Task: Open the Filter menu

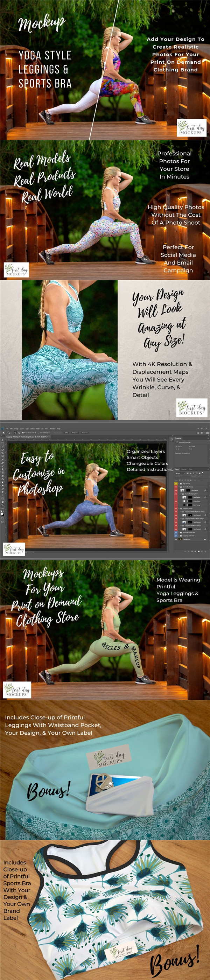Action: (x=38, y=428)
